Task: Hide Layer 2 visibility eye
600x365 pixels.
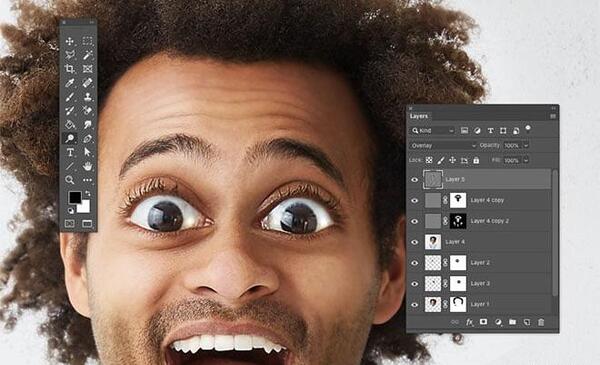Action: point(415,263)
